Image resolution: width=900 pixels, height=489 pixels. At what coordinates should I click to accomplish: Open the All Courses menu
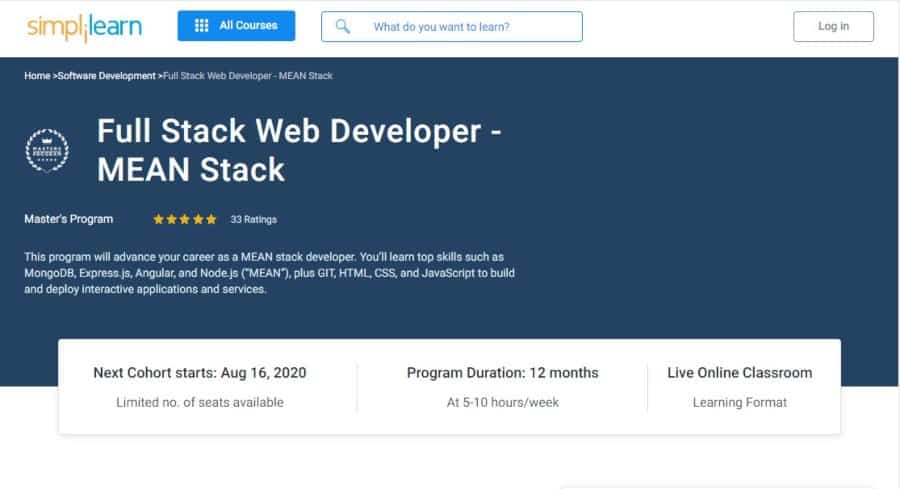pyautogui.click(x=236, y=26)
